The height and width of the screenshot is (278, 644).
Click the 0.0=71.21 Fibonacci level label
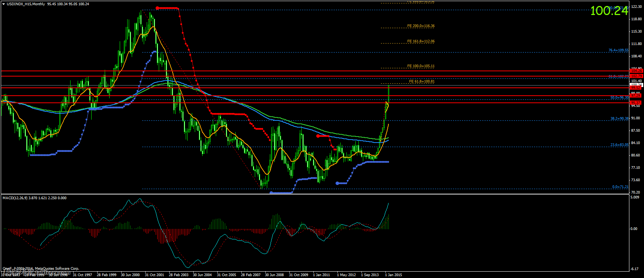(620, 187)
